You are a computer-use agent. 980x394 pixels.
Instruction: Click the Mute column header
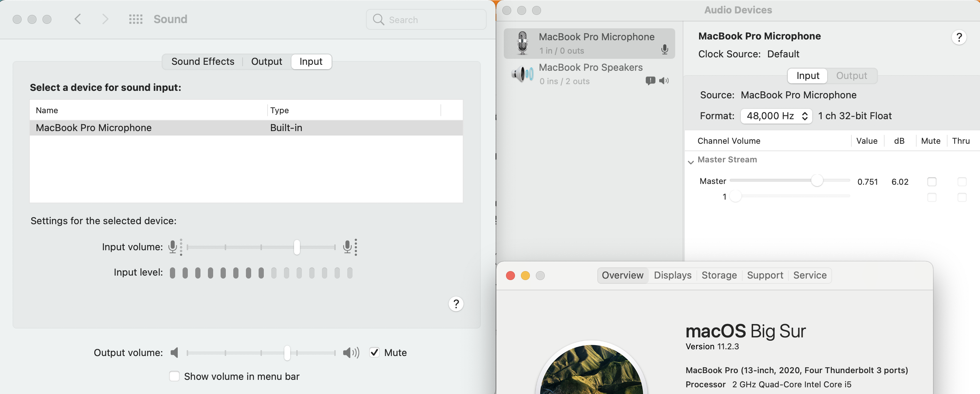coord(930,141)
